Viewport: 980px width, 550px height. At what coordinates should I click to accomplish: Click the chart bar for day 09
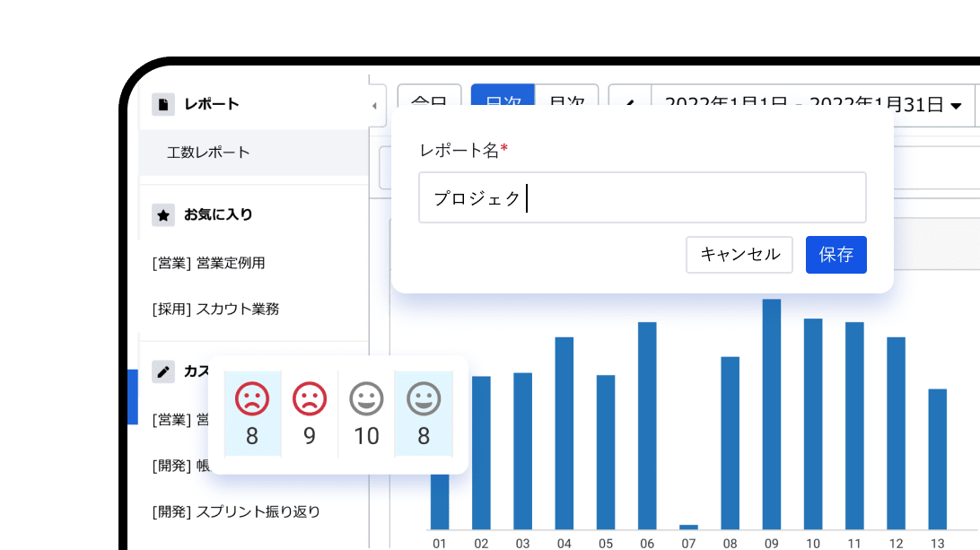(x=772, y=413)
